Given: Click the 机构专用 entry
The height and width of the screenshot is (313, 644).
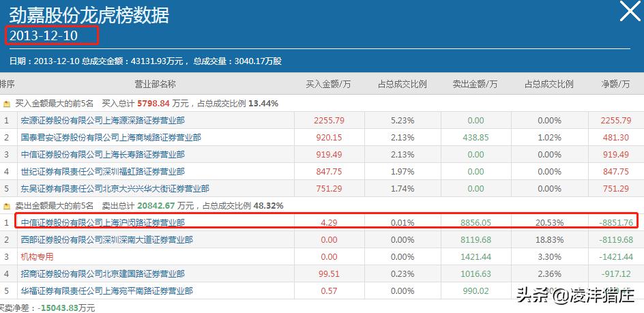Looking at the screenshot, I should point(37,256).
